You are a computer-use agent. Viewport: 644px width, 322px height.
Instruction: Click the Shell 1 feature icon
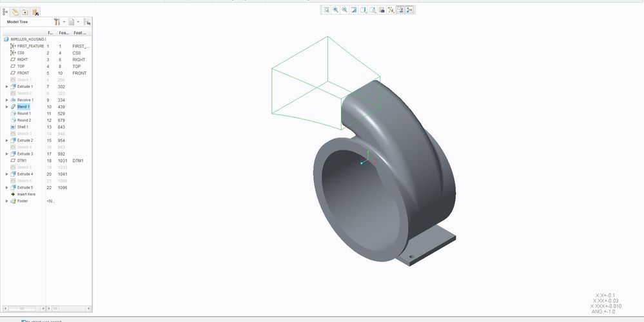point(13,127)
